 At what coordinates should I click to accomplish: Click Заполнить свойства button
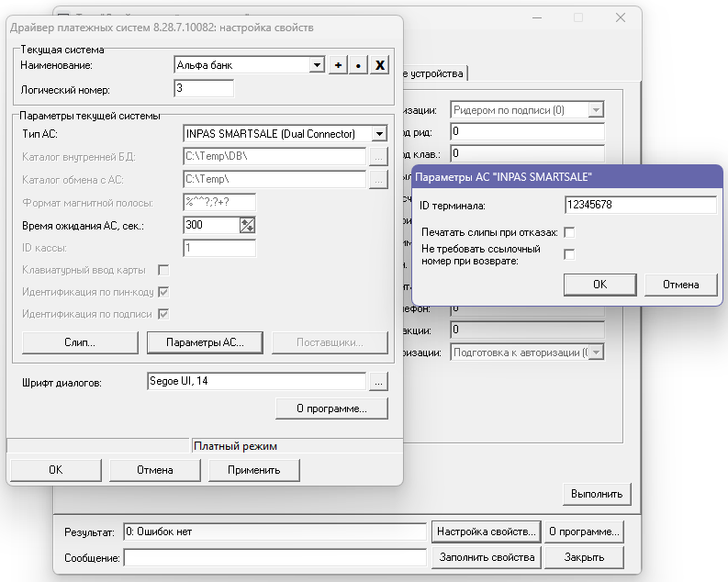[x=487, y=557]
